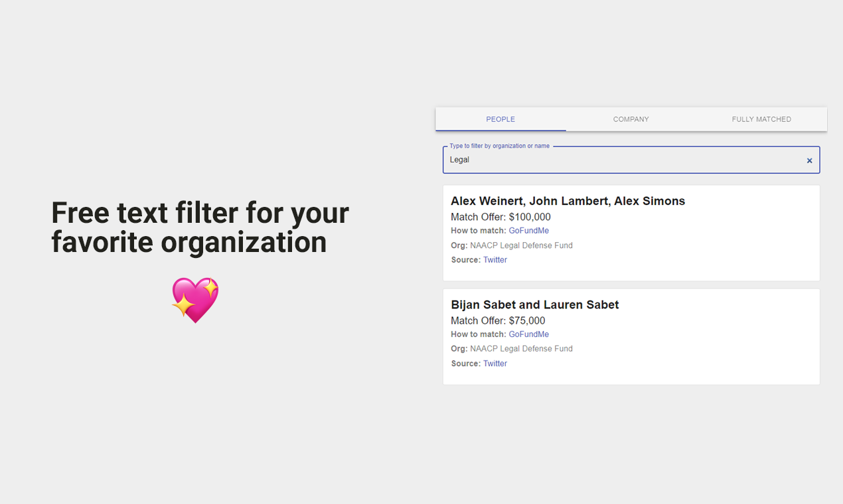Viewport: 843px width, 504px height.
Task: Click the 'NAACP Legal Defense Fund' org label on first card
Action: pos(521,245)
